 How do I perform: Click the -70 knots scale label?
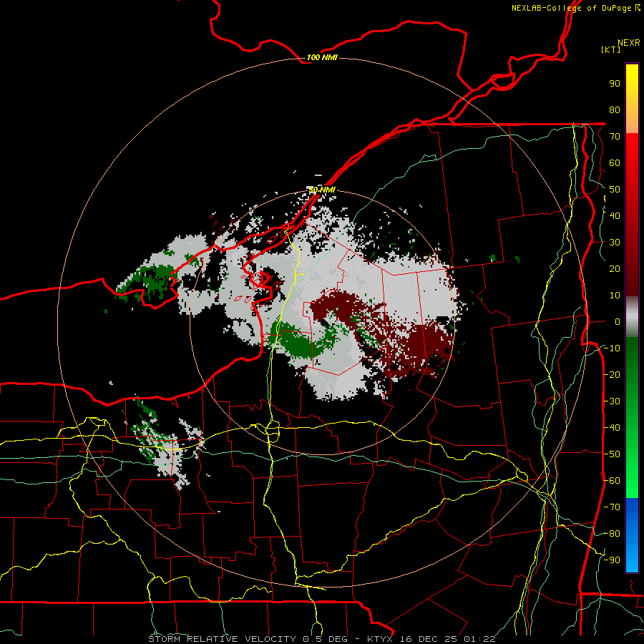pyautogui.click(x=612, y=507)
